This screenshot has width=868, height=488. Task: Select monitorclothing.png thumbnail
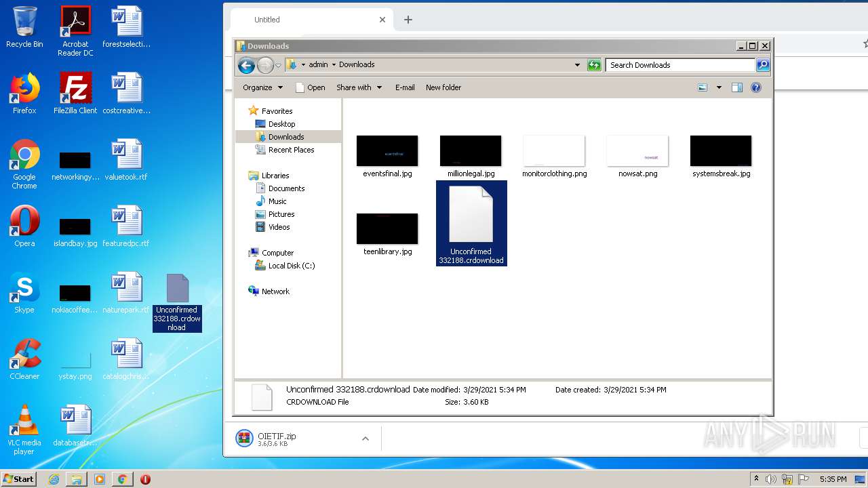point(554,157)
